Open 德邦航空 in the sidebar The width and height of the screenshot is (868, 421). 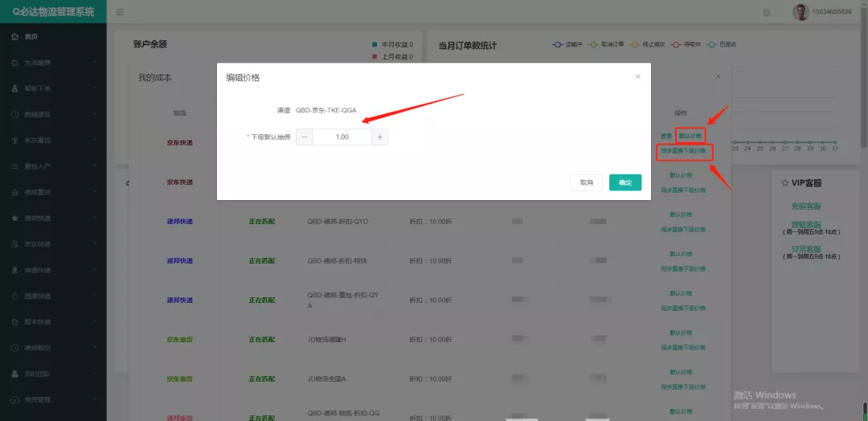pos(53,347)
